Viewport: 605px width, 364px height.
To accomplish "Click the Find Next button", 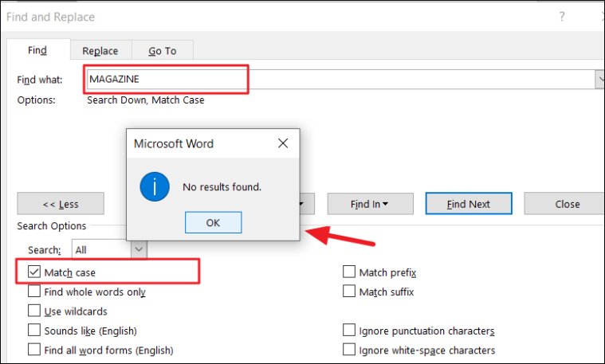I will [469, 204].
